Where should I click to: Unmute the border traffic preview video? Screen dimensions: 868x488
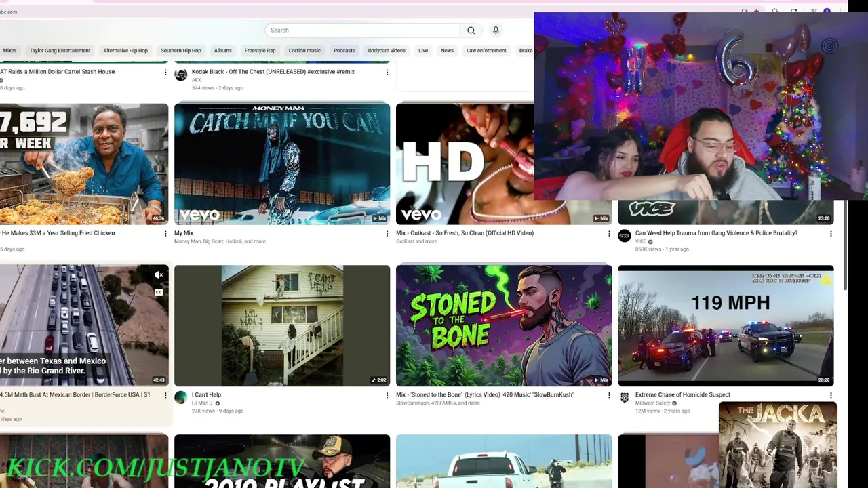[159, 275]
